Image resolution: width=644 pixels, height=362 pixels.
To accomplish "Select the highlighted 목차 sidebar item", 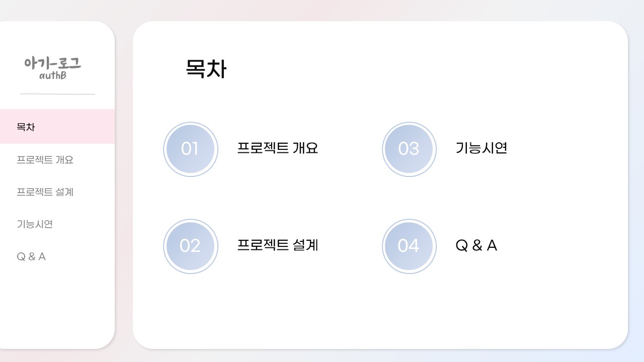I will coord(57,127).
